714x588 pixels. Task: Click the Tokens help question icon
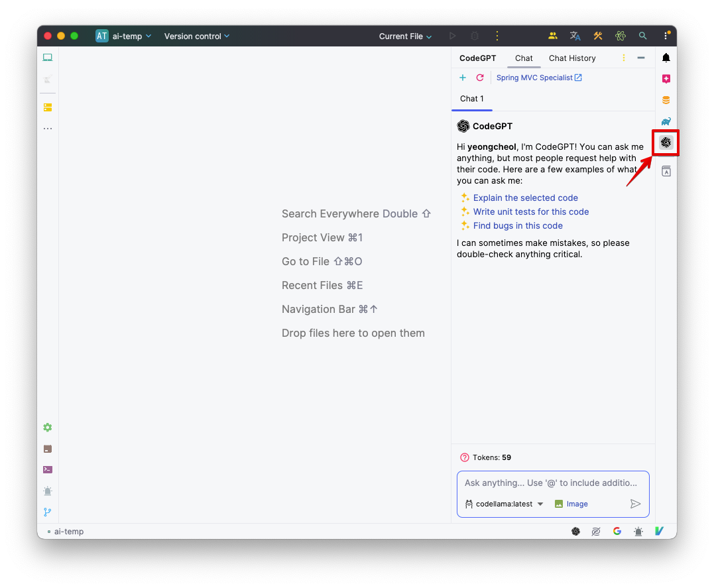coord(465,457)
